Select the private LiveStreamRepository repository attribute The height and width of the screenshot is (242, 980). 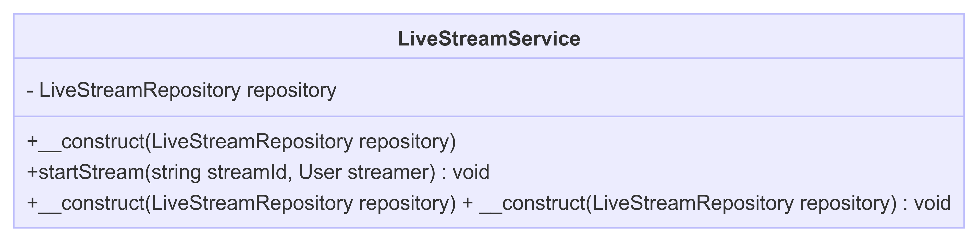[x=181, y=90]
